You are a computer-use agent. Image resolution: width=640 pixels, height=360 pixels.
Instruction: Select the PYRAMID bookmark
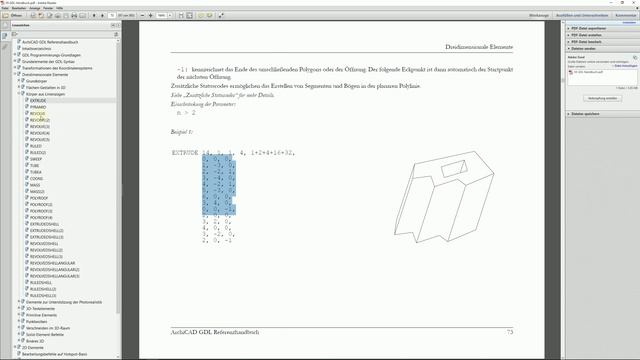[38, 107]
